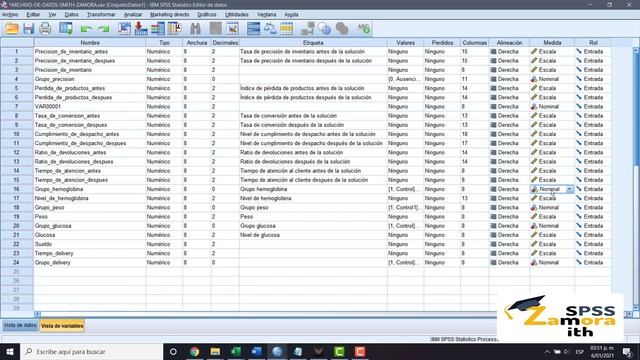Image resolution: width=640 pixels, height=360 pixels.
Task: Click the Go to variable toolbar icon
Action: point(141,29)
